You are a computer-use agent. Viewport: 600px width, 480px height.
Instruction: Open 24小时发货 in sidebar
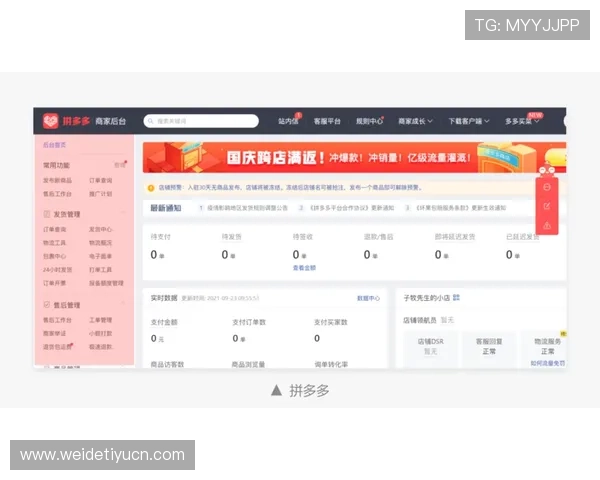coord(57,269)
